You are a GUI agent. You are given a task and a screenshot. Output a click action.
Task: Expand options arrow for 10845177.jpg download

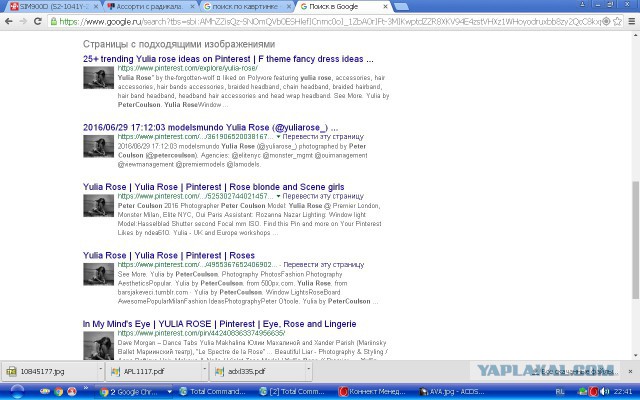[x=100, y=369]
